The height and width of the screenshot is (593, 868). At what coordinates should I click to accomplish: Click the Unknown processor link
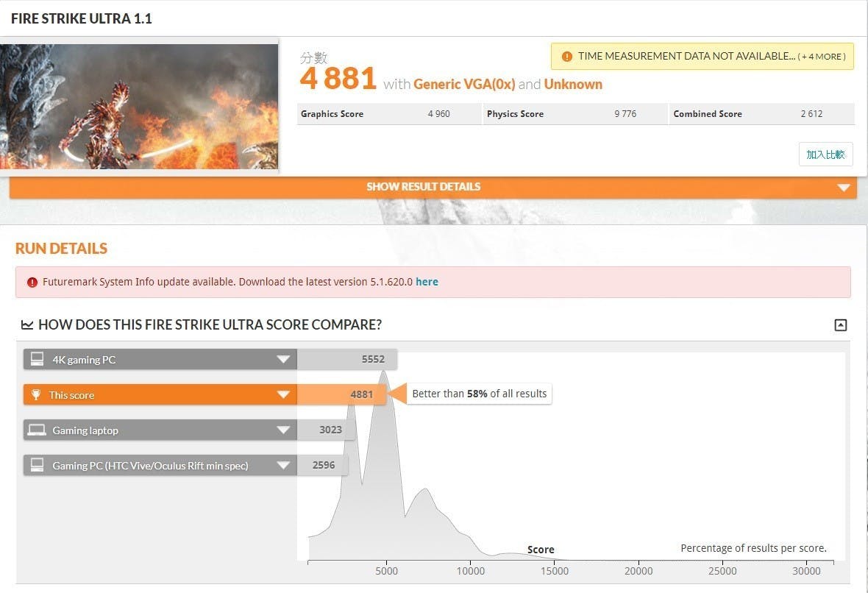573,84
